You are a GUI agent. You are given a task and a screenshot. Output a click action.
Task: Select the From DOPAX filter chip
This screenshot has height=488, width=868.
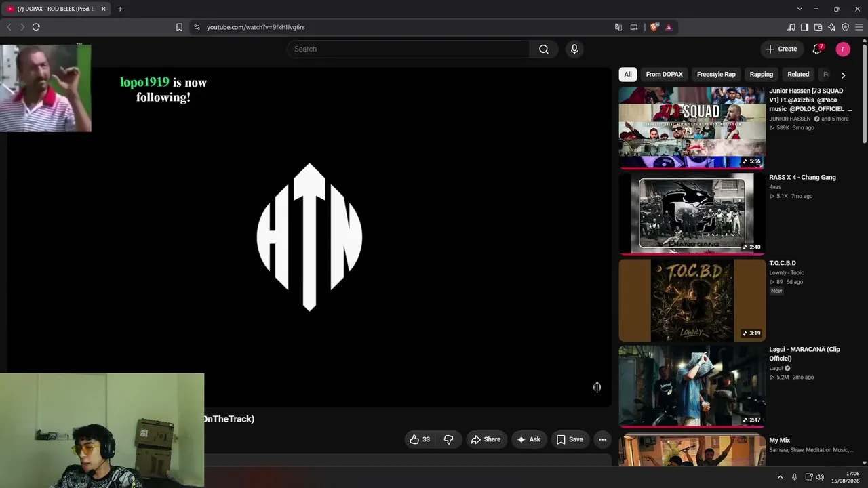pyautogui.click(x=665, y=75)
